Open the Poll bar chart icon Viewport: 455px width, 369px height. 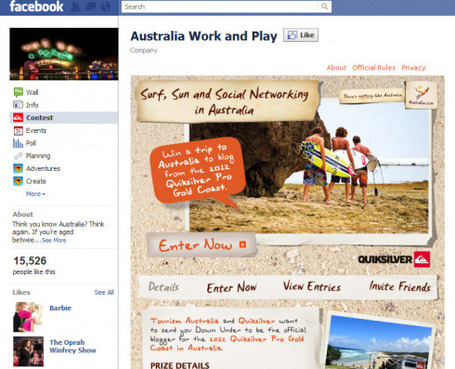click(18, 143)
